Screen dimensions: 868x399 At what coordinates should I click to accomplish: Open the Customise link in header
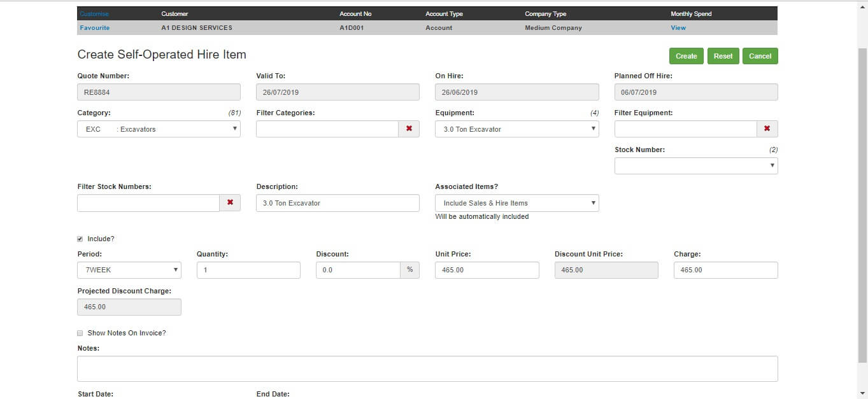coord(94,14)
